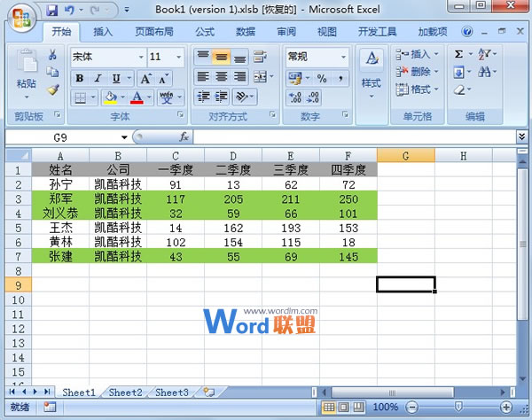
Task: Save the workbook from quick access toolbar
Action: (52, 10)
